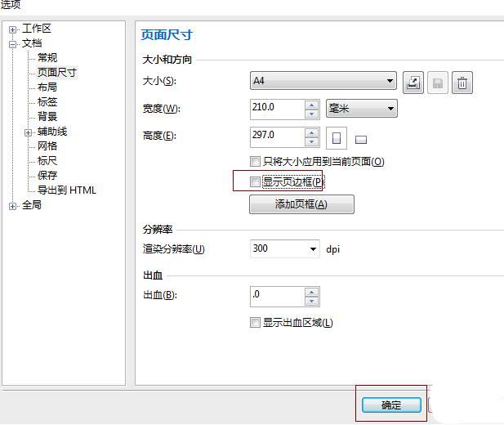Toggle 只将大小应用到当前页面 checkbox

(255, 161)
